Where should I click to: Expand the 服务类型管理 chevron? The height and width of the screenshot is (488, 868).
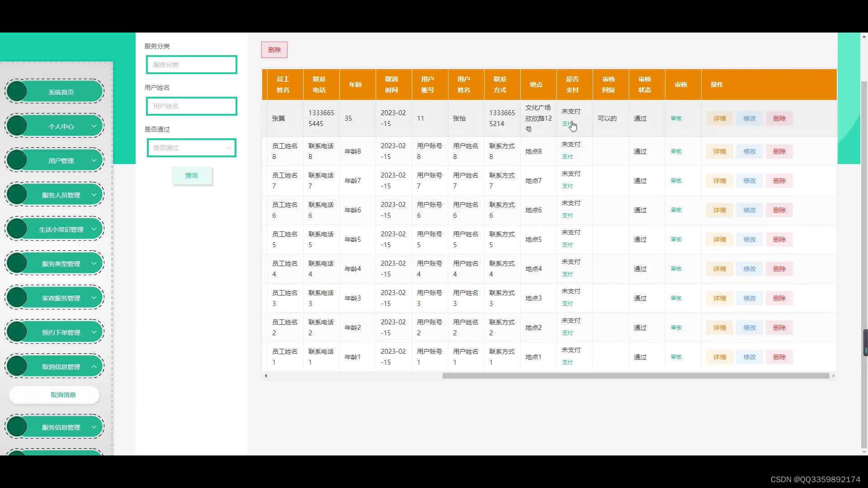click(x=94, y=263)
